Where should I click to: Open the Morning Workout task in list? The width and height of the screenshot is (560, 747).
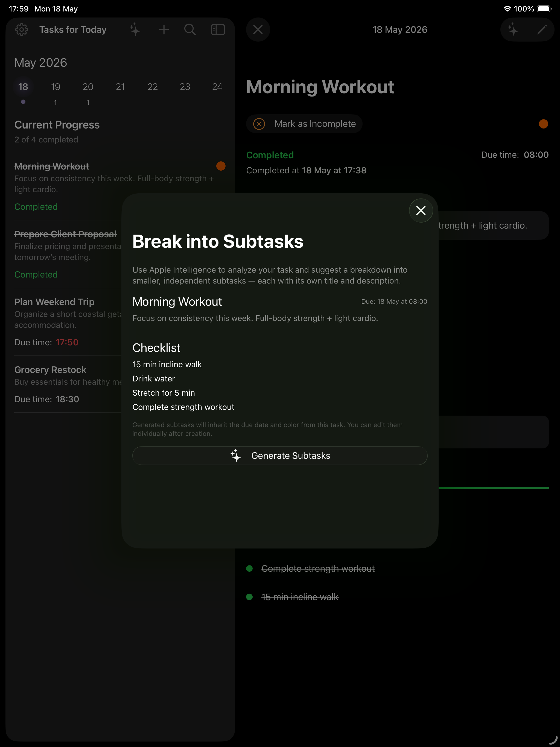[120, 186]
